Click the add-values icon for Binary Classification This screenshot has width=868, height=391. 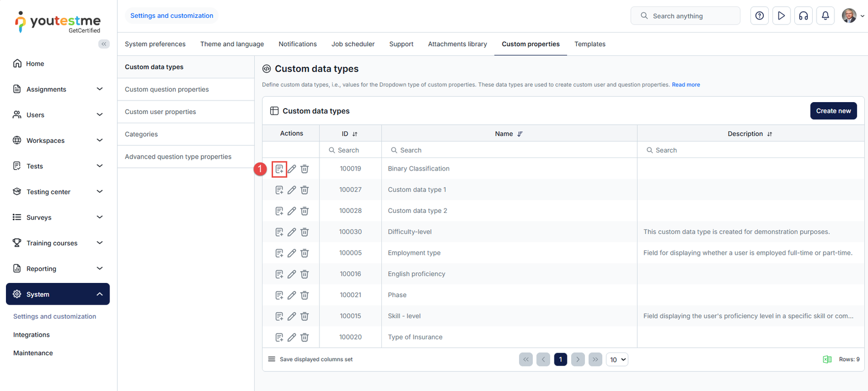279,169
